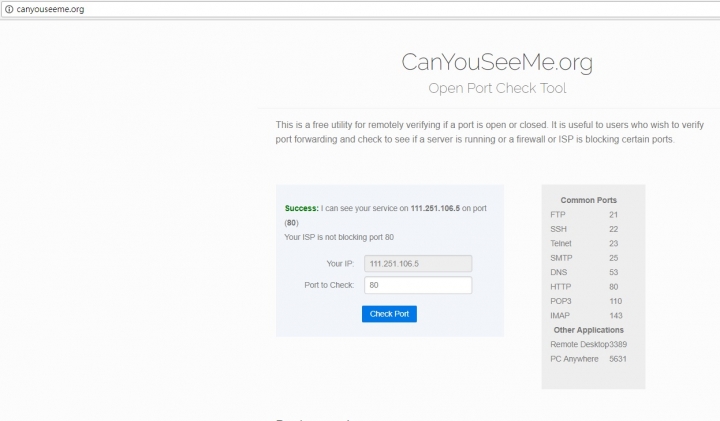Click the free utility description paragraph
Screen dimensions: 720x421
point(489,132)
